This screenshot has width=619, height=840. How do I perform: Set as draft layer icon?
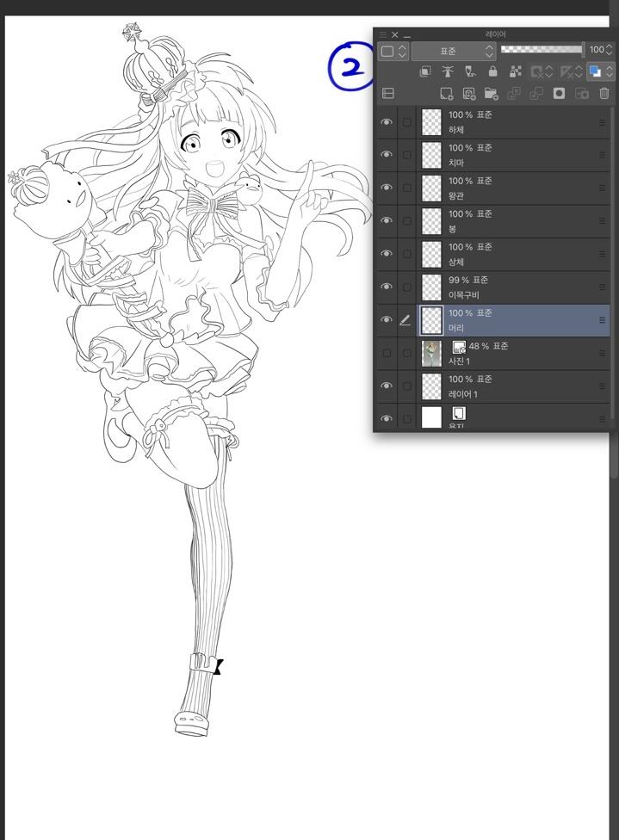click(x=471, y=71)
